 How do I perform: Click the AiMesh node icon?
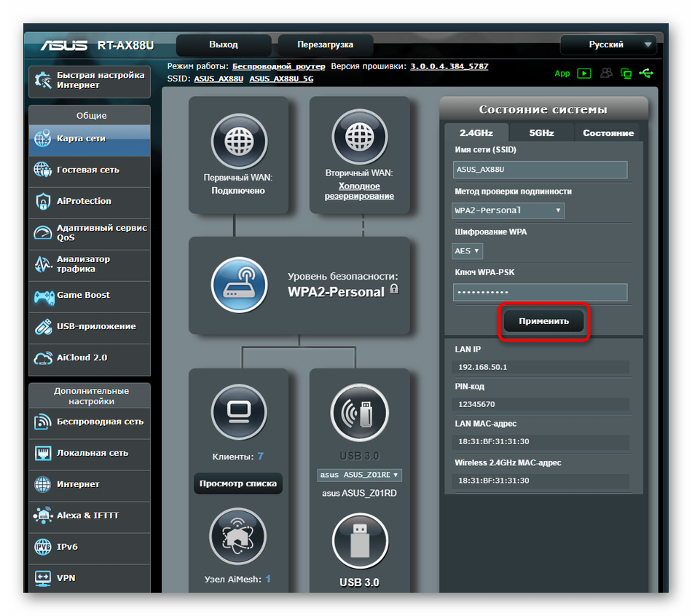coord(238,537)
